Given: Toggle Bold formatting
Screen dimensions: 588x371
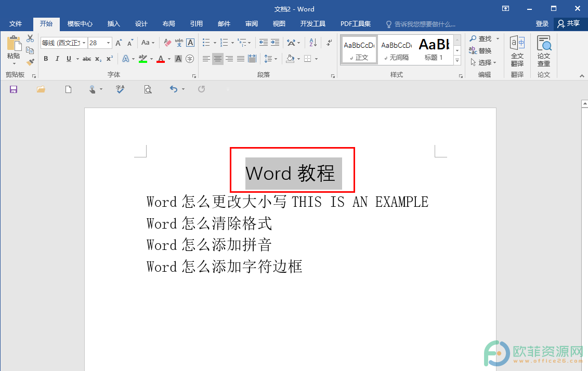Looking at the screenshot, I should pyautogui.click(x=46, y=59).
